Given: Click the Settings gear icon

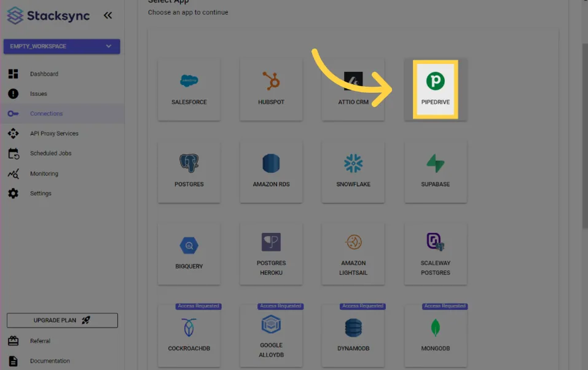Looking at the screenshot, I should tap(13, 193).
